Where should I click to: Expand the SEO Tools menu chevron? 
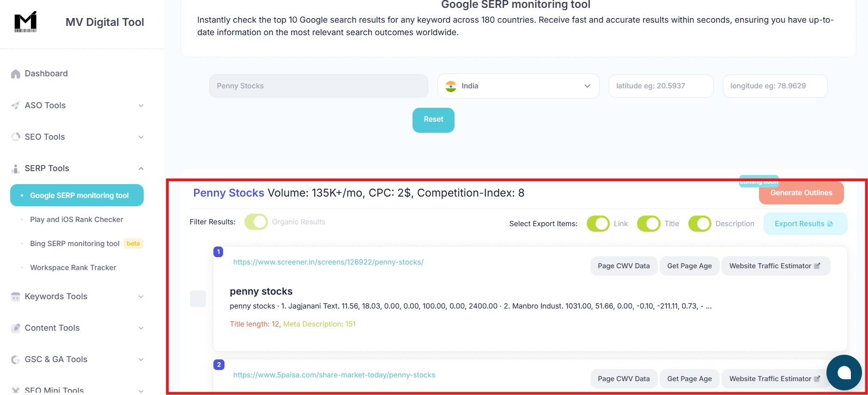click(x=141, y=137)
